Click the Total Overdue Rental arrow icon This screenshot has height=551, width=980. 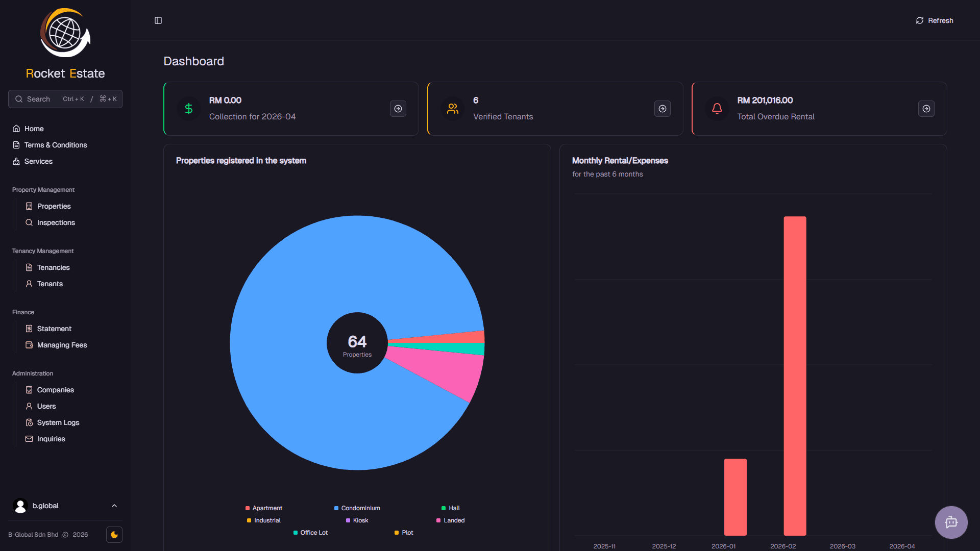(926, 109)
